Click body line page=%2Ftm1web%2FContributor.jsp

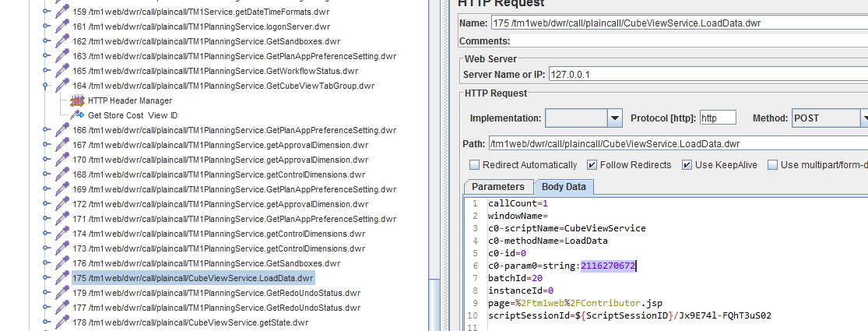point(575,303)
